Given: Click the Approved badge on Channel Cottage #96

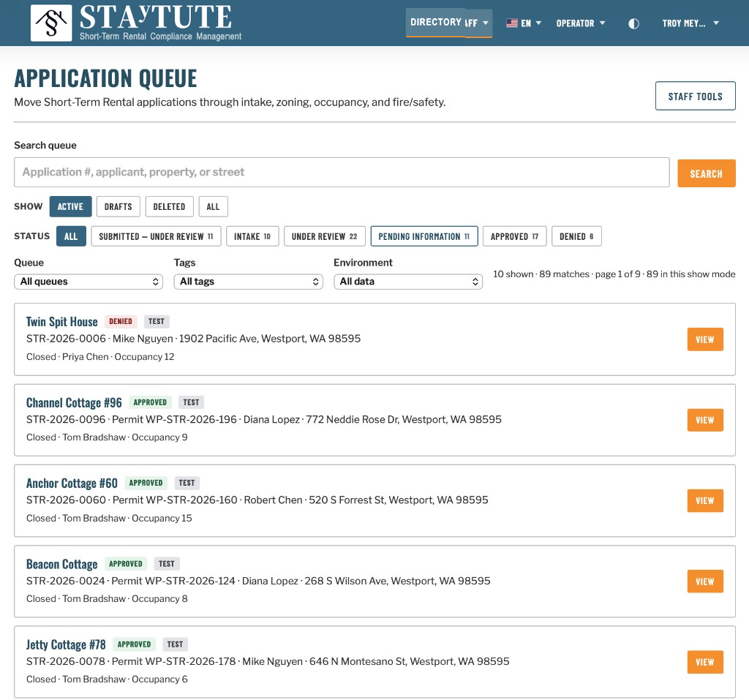Looking at the screenshot, I should coord(150,402).
